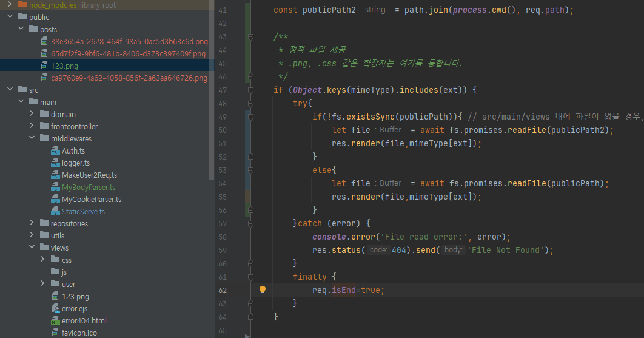Open StaticServe.ts file name
644x338 pixels.
coord(83,212)
